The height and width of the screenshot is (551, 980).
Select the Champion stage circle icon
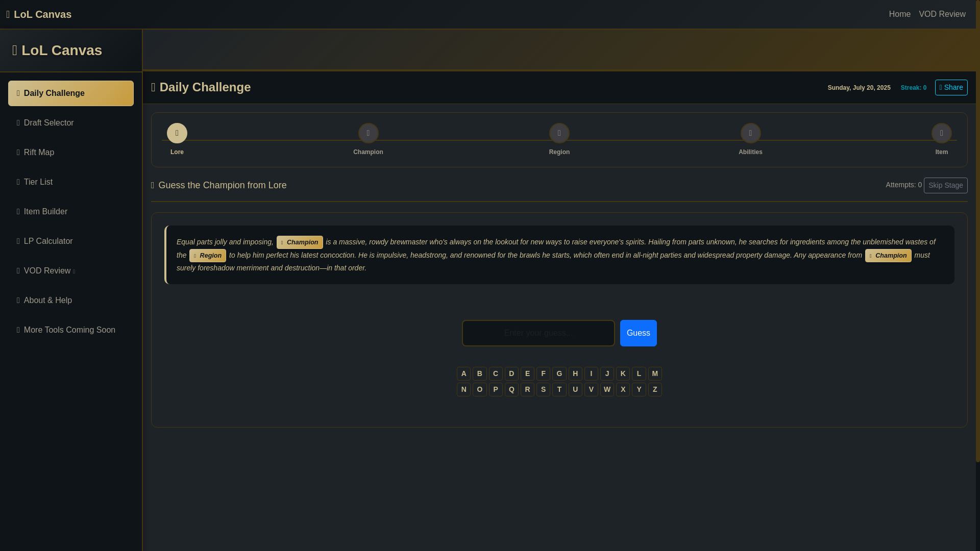tap(368, 133)
